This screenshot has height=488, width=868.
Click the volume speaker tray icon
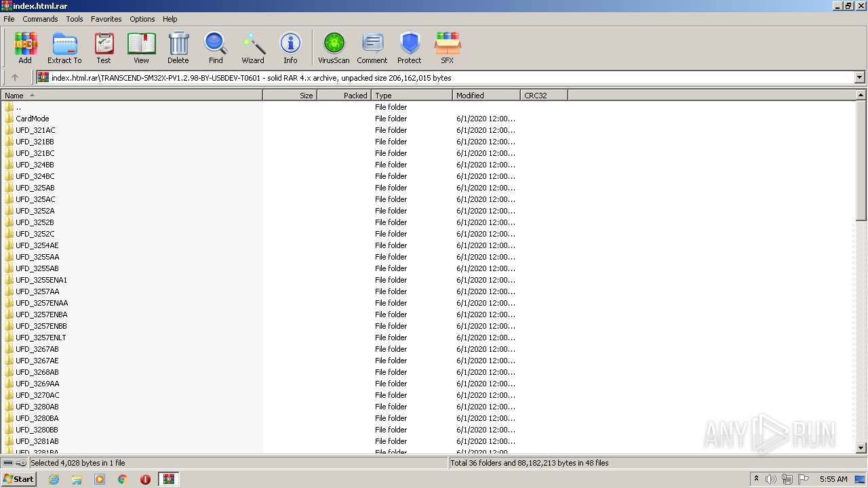click(x=771, y=479)
